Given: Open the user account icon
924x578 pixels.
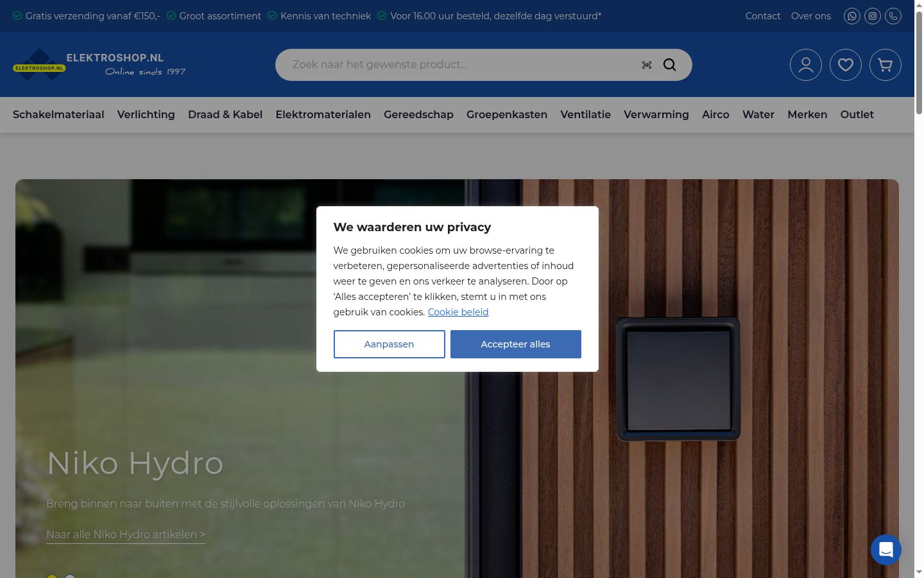Looking at the screenshot, I should click(x=806, y=65).
